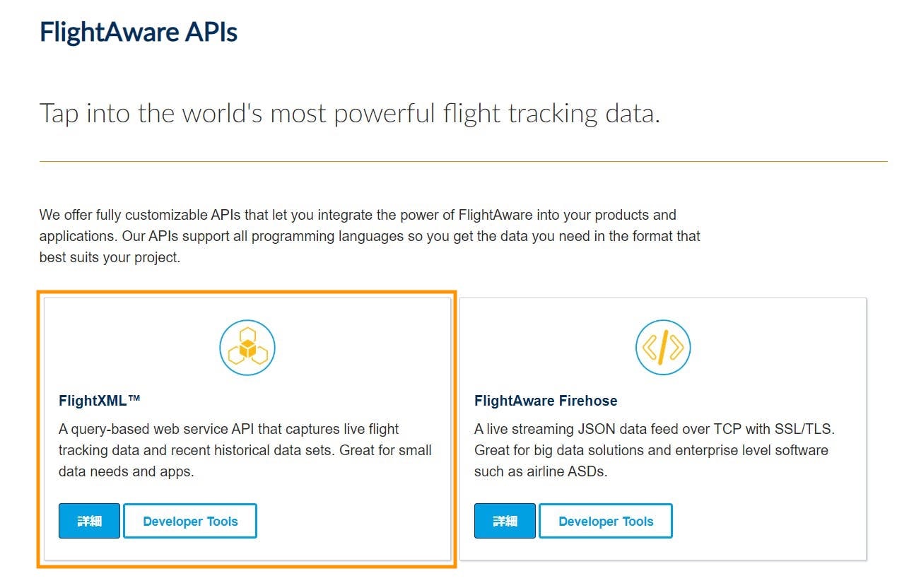Click the flight tracking data tagline text

tap(351, 112)
